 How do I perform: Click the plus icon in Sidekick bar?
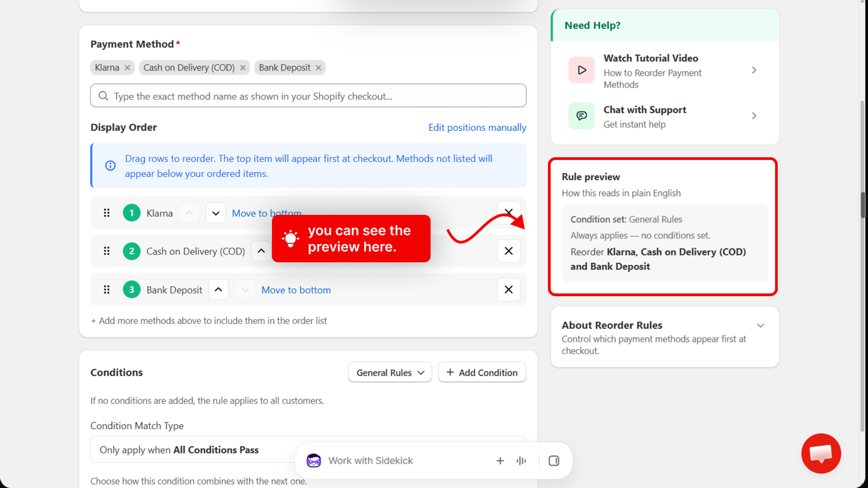[500, 461]
